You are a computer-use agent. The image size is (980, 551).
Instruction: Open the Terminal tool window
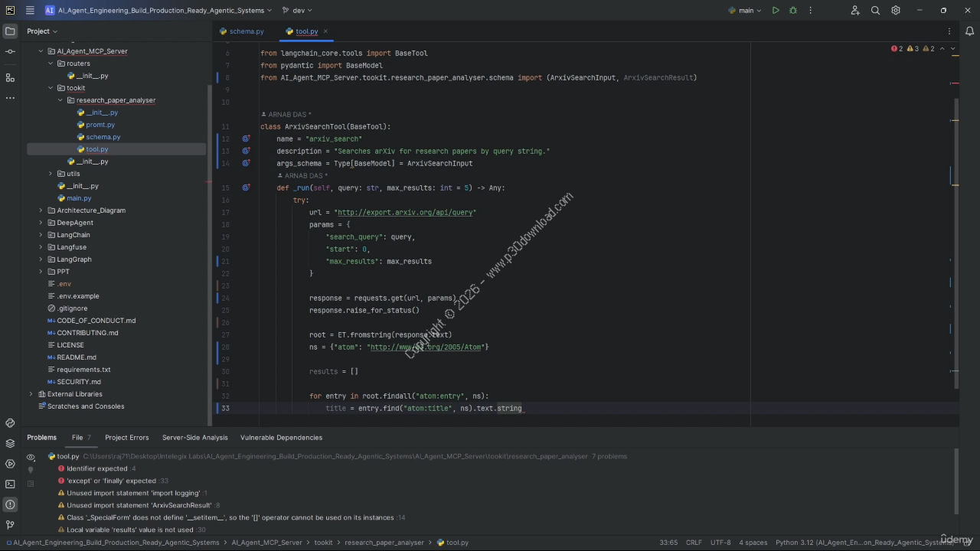(10, 484)
